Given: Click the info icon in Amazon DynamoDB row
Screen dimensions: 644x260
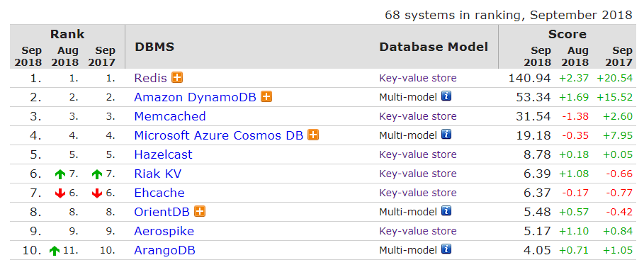Looking at the screenshot, I should click(446, 96).
